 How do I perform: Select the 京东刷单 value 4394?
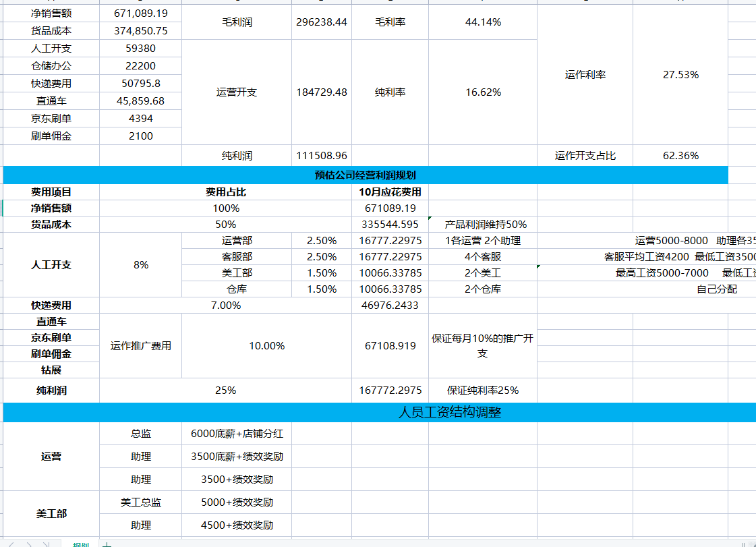[x=140, y=118]
